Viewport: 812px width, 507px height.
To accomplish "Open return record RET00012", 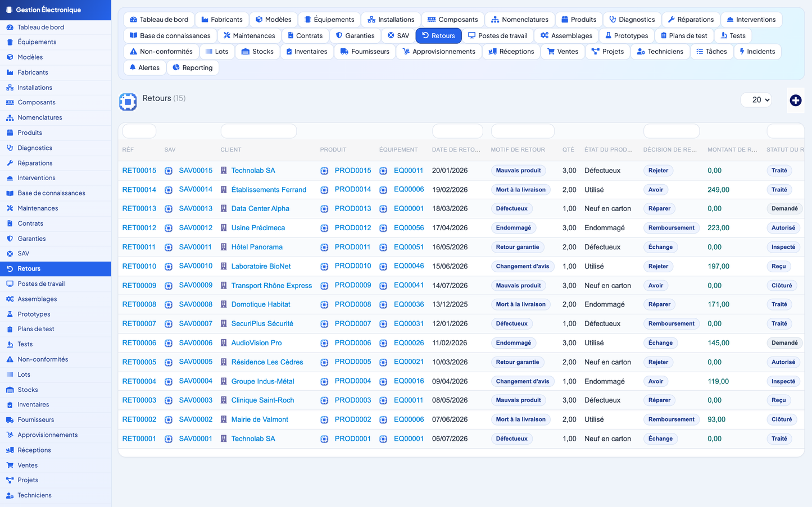I will click(x=139, y=228).
